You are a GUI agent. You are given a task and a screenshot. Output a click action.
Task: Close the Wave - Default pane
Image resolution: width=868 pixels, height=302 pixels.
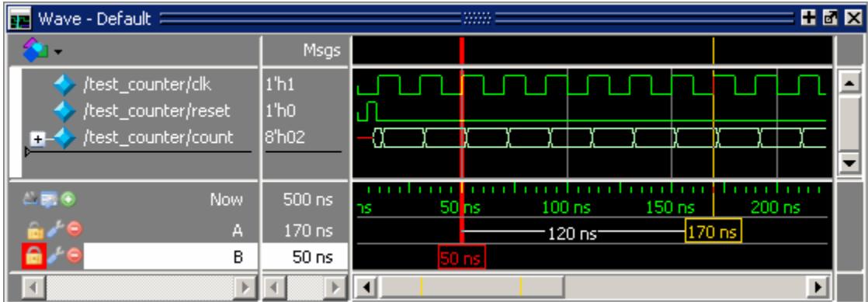(x=853, y=19)
